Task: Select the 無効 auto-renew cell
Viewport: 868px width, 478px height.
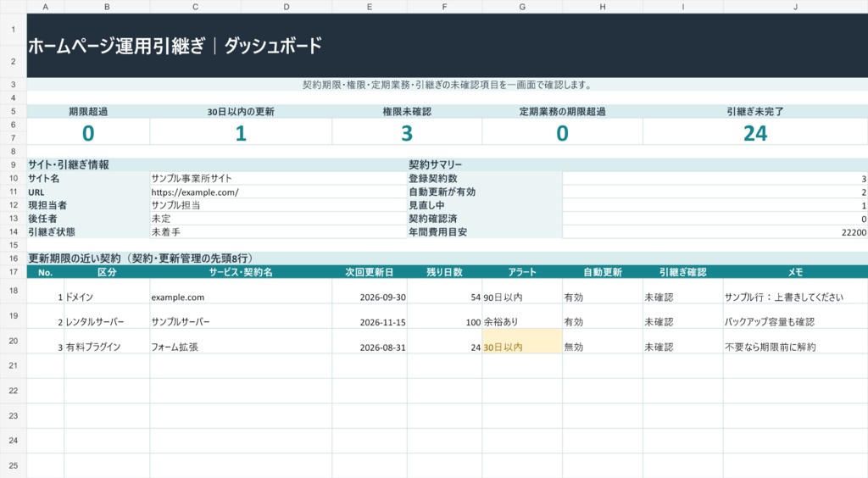Action: click(x=603, y=341)
